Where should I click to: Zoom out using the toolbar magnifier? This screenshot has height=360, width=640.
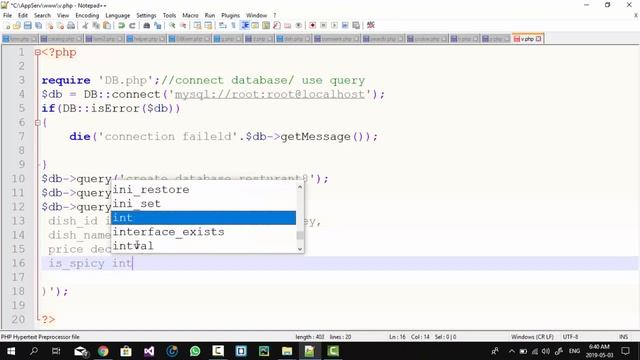click(183, 25)
